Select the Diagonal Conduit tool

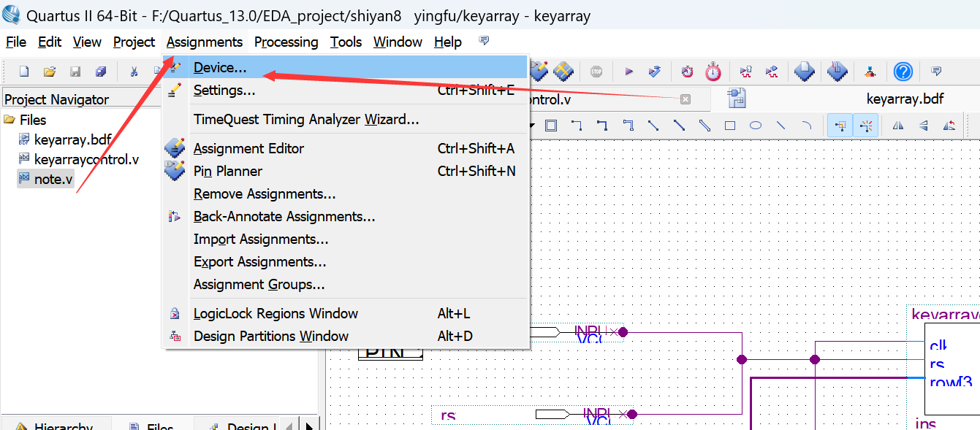click(x=704, y=126)
